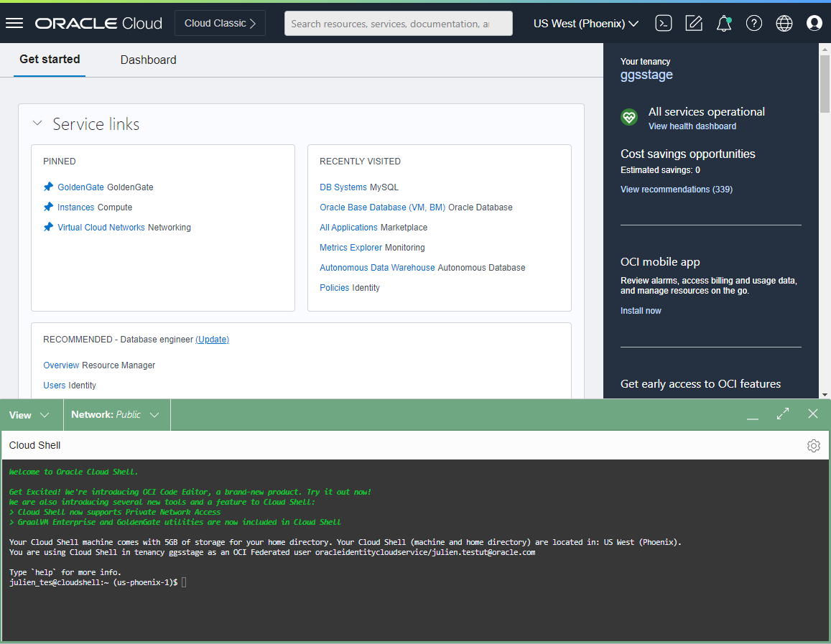View notifications via the bell icon
831x644 pixels.
pyautogui.click(x=724, y=22)
